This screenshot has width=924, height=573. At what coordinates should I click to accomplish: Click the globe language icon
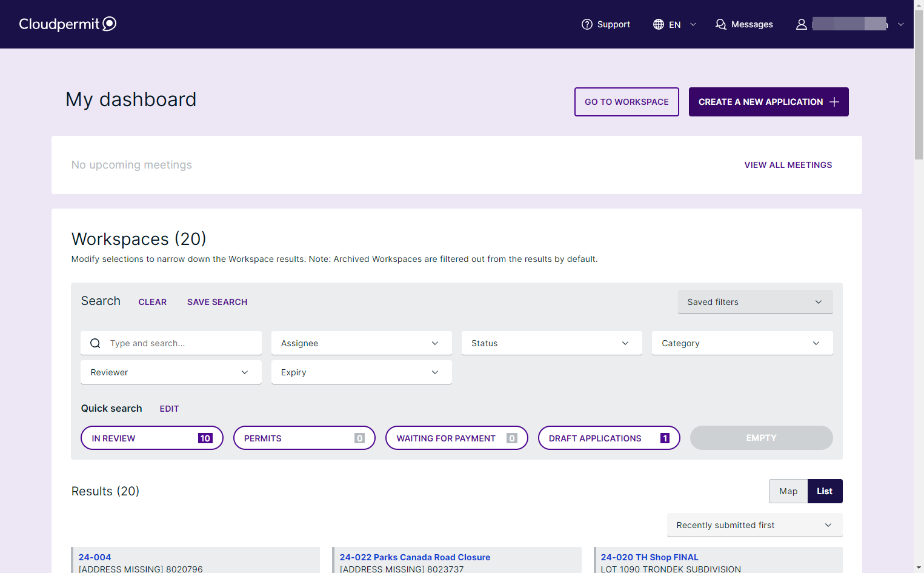coord(659,24)
